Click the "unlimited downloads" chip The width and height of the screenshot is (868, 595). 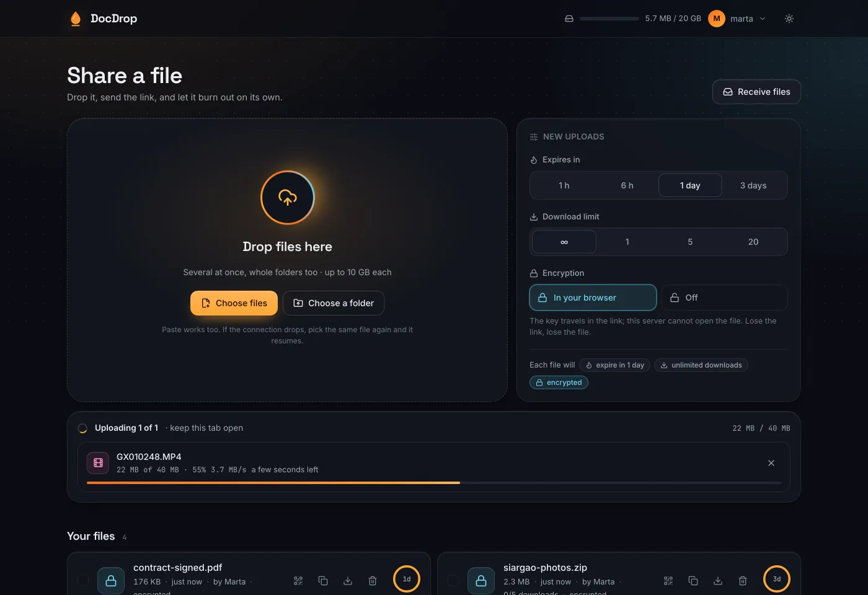click(701, 365)
